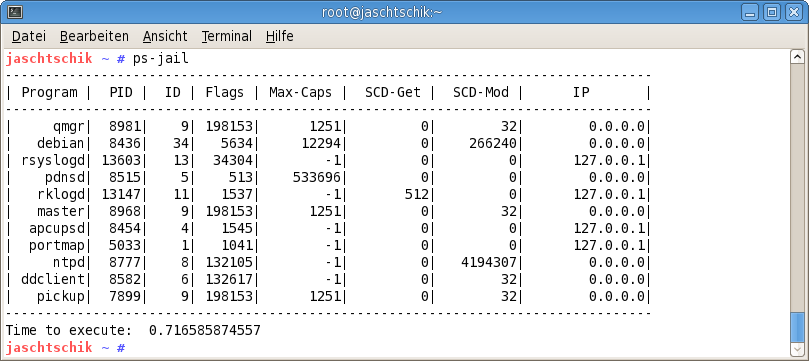Screen dimensions: 809x361
Task: Click IP '127.0.0.1' in rsyslogd row
Action: pyautogui.click(x=609, y=161)
